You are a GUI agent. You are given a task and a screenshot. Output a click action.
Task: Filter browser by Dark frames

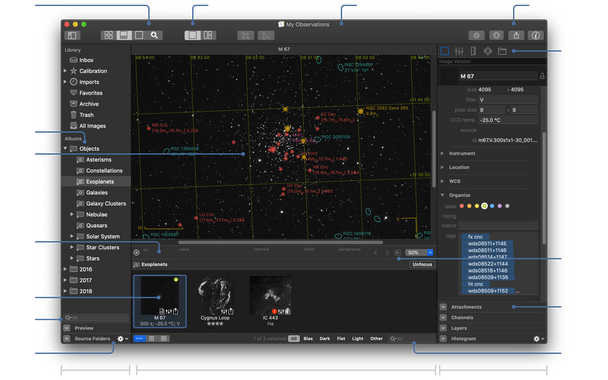click(x=325, y=339)
